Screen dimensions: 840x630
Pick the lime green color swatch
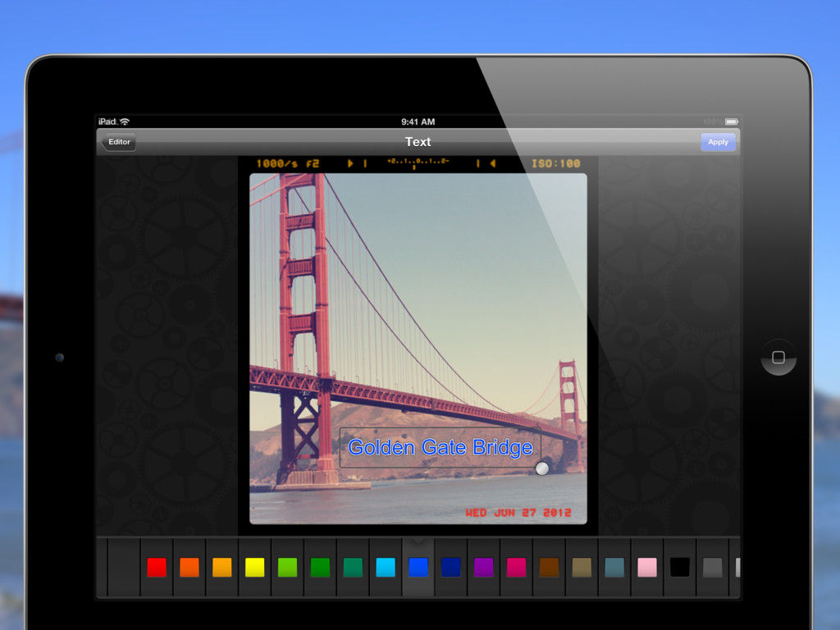(x=288, y=568)
